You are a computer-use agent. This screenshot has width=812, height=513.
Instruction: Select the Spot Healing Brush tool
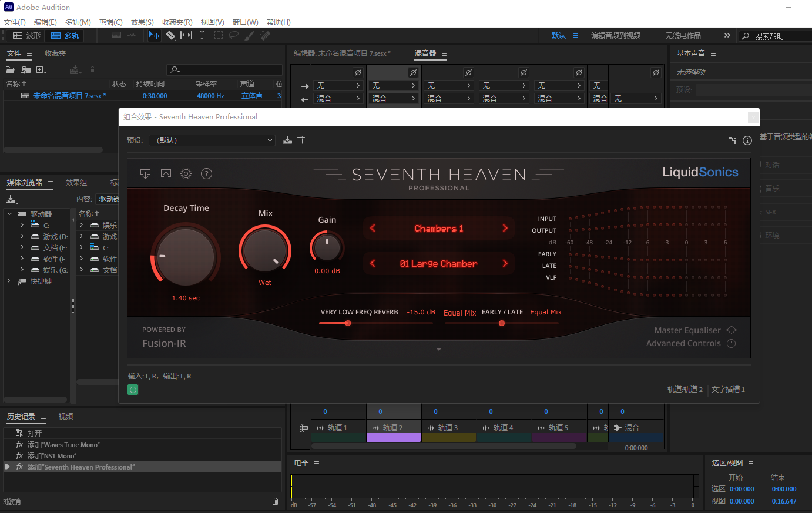pyautogui.click(x=265, y=36)
